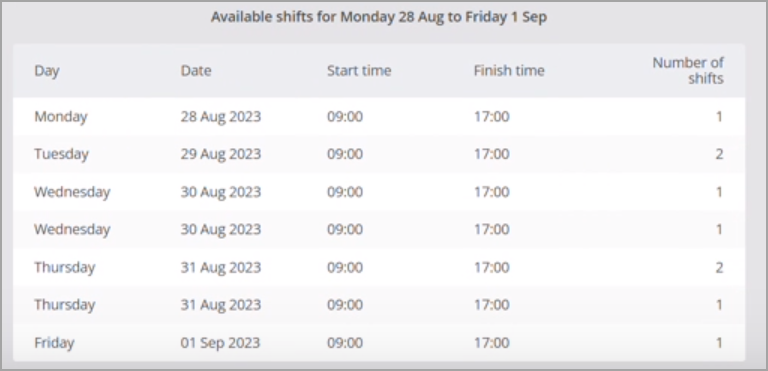Select the Date column header
The height and width of the screenshot is (371, 768).
click(x=196, y=71)
